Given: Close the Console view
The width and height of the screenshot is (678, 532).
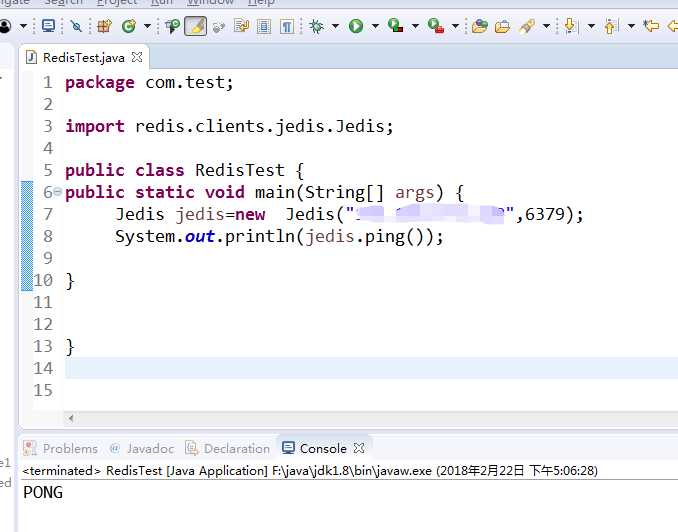Looking at the screenshot, I should [x=359, y=448].
